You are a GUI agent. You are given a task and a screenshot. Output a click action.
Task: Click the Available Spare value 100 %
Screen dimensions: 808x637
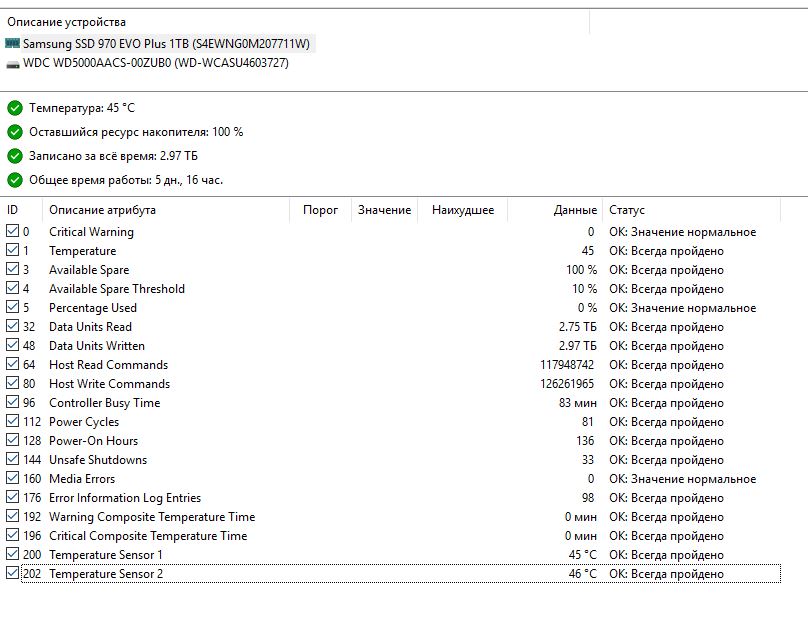click(x=581, y=270)
